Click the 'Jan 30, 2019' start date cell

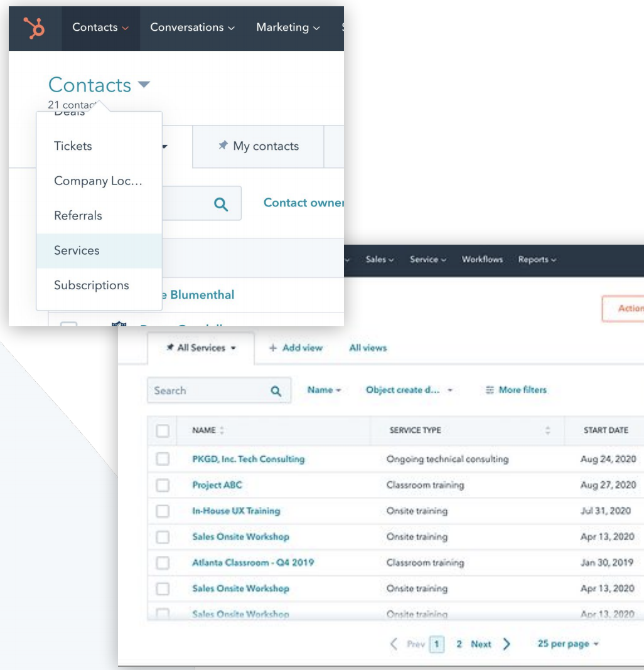pyautogui.click(x=607, y=563)
